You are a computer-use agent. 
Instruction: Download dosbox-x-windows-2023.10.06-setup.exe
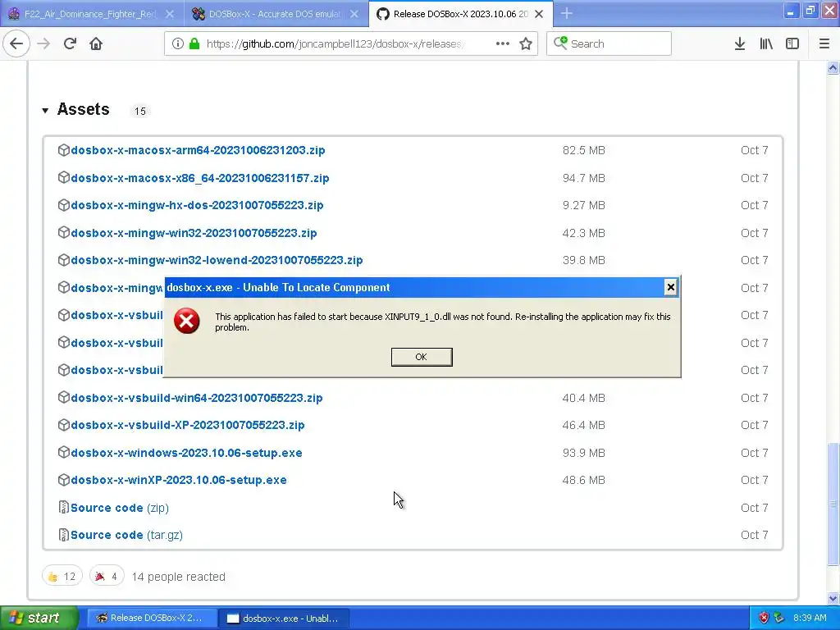pyautogui.click(x=186, y=453)
